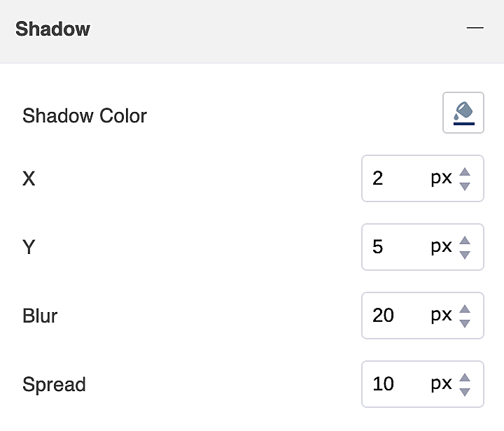This screenshot has width=504, height=431.
Task: Focus the X input field showing 2
Action: pos(392,178)
